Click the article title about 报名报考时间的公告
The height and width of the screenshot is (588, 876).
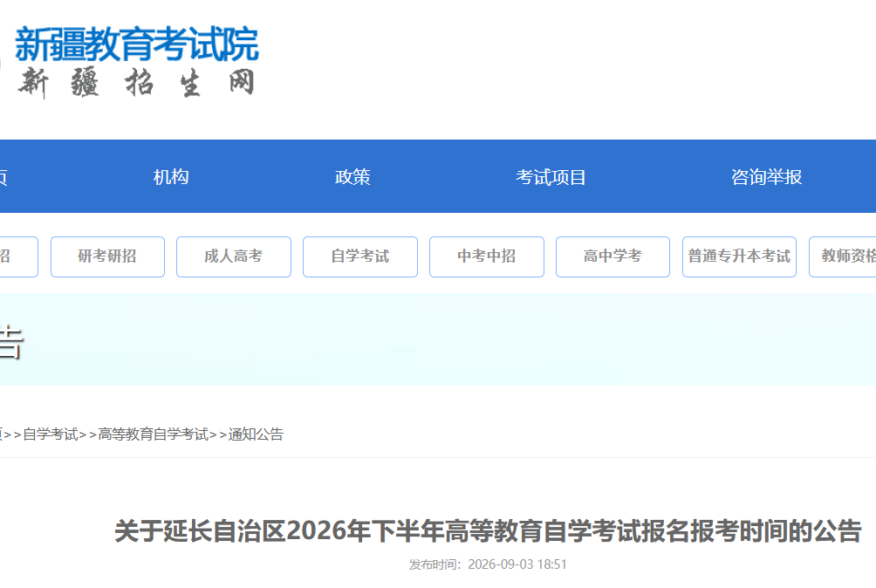(x=488, y=530)
